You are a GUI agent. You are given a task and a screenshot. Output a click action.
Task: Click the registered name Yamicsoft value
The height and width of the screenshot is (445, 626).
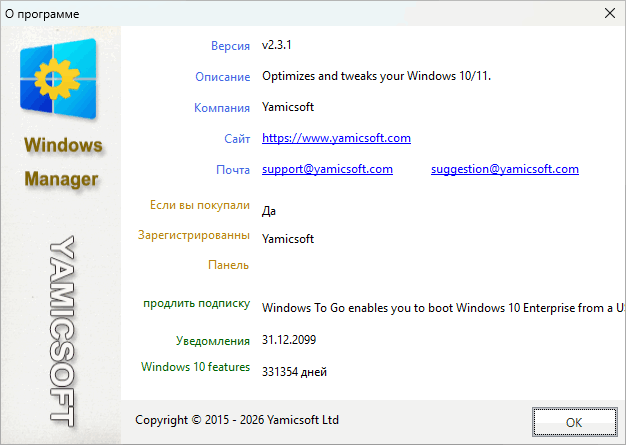click(288, 239)
